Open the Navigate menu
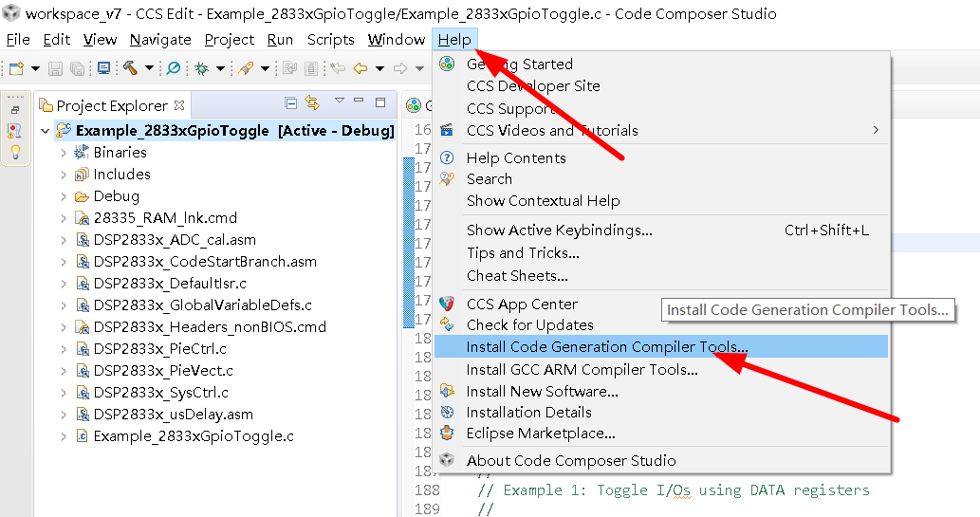Screen dimensions: 980x517 (x=160, y=40)
